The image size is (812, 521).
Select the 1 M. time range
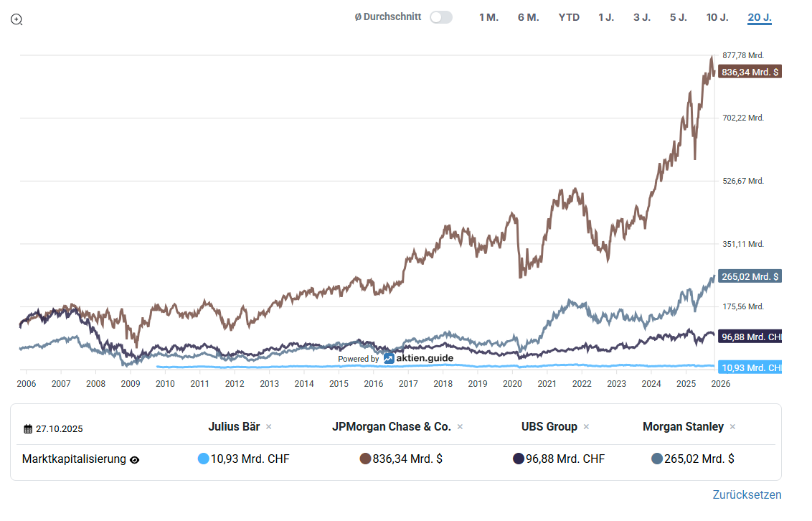[x=488, y=17]
